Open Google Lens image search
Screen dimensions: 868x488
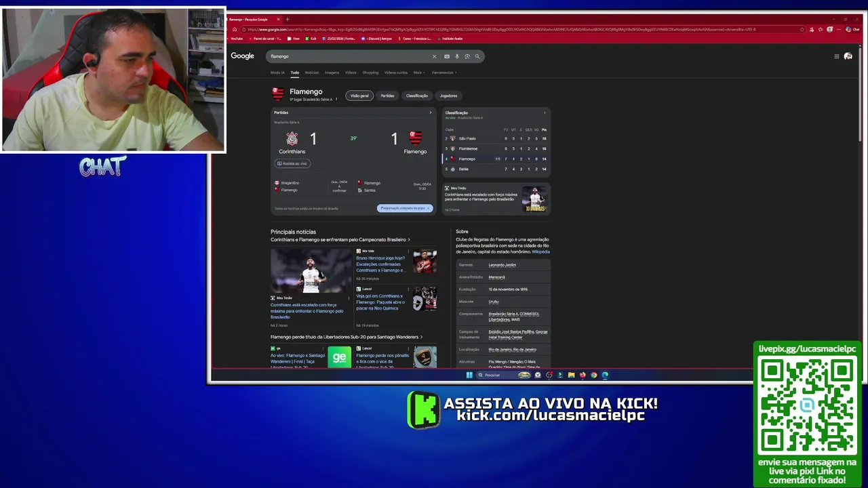(x=467, y=56)
